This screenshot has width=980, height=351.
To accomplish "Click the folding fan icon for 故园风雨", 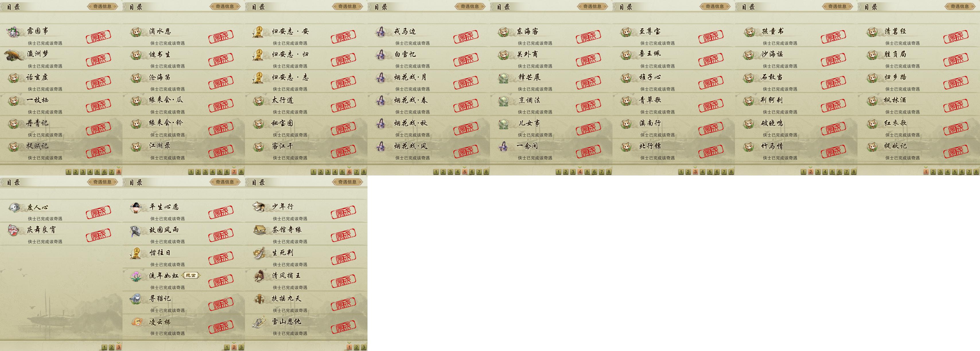I will point(136,231).
